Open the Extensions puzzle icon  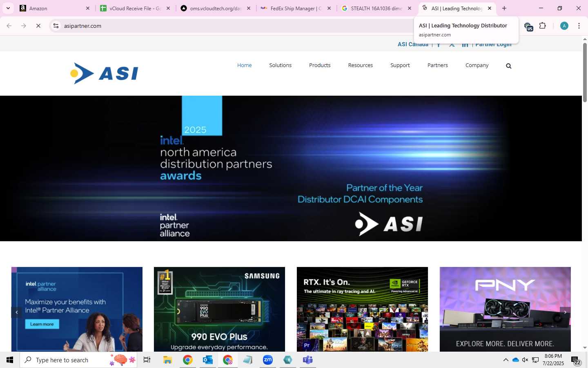[x=542, y=26]
